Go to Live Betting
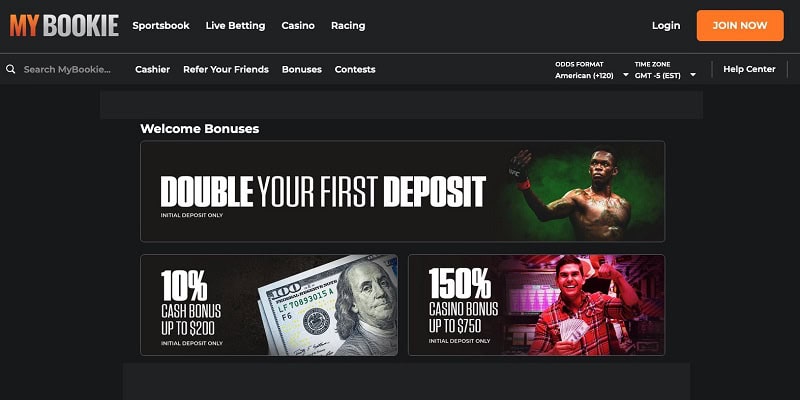Screen dimensions: 800x400 click(x=235, y=26)
